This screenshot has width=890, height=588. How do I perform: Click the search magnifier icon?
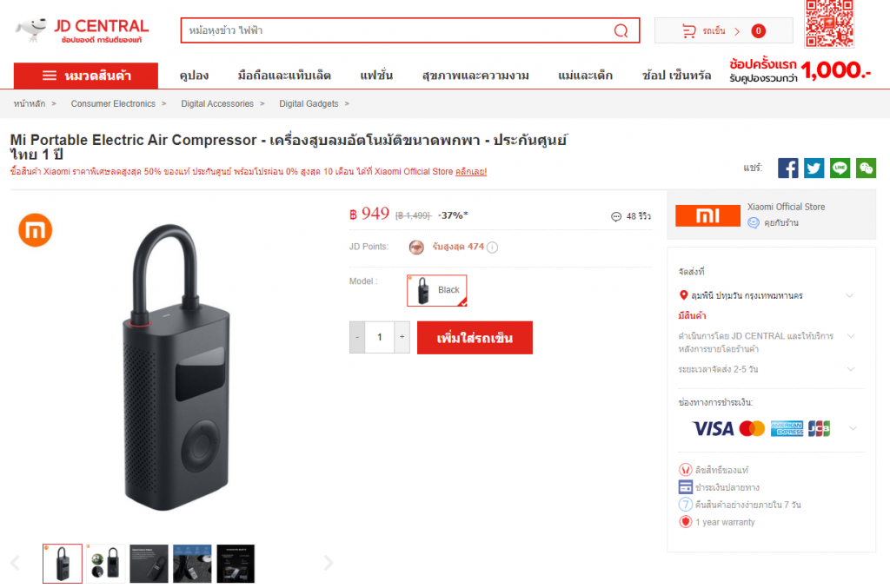(621, 30)
